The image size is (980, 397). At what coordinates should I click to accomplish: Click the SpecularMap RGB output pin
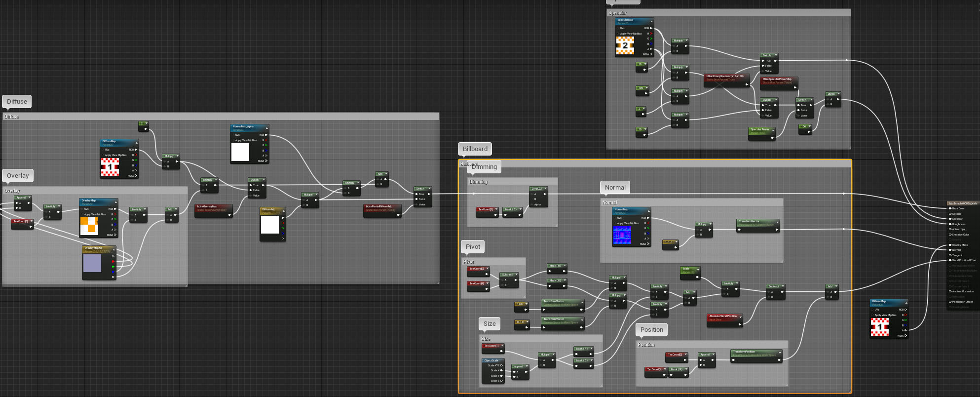click(x=651, y=28)
